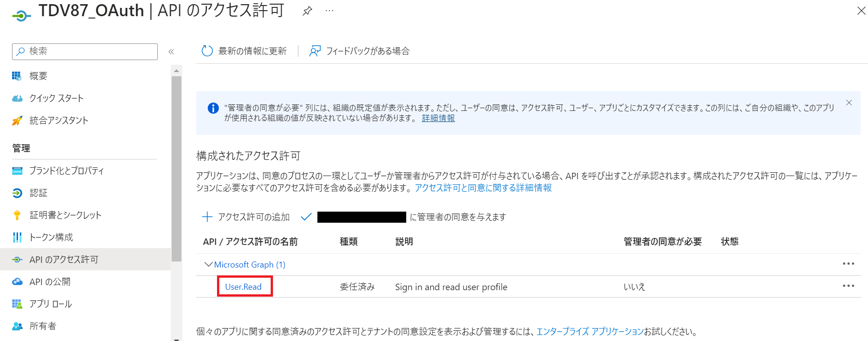The image size is (868, 341).
Task: Click the 状態 column header
Action: [x=730, y=242]
